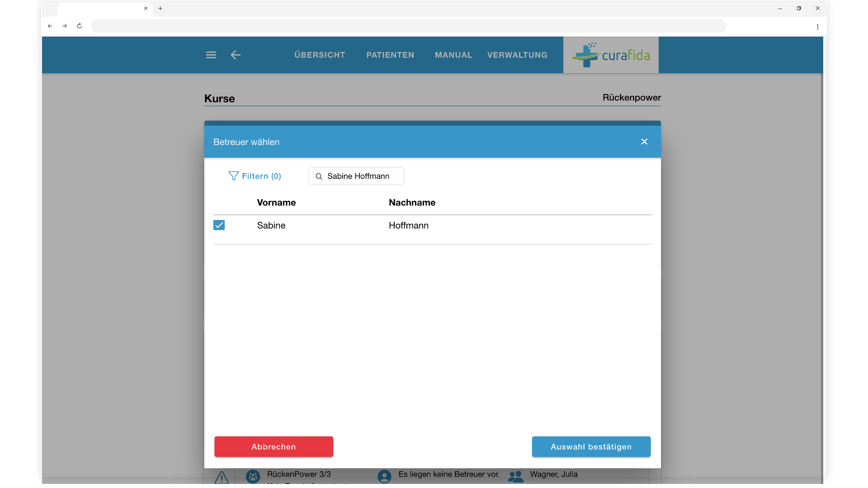The image size is (868, 488).
Task: Confirm with Auswahl bestätigen button
Action: [591, 447]
